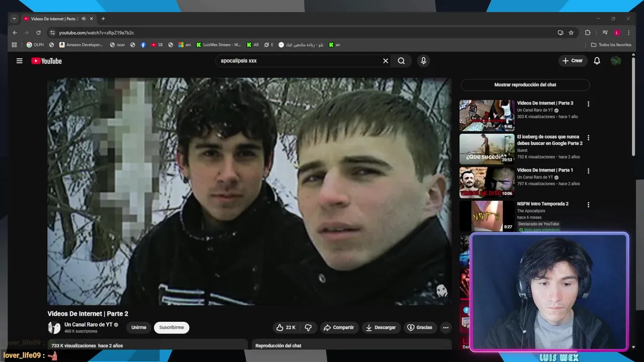Screen dimensions: 644x362
Task: Open Chrome media controls icon
Action: (x=605, y=33)
